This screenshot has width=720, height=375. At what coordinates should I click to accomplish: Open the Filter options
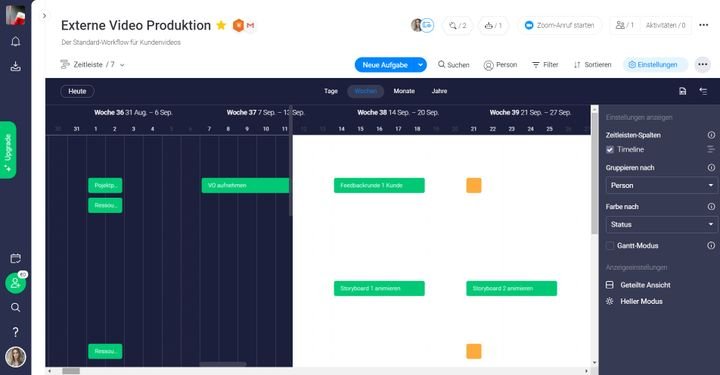[545, 65]
